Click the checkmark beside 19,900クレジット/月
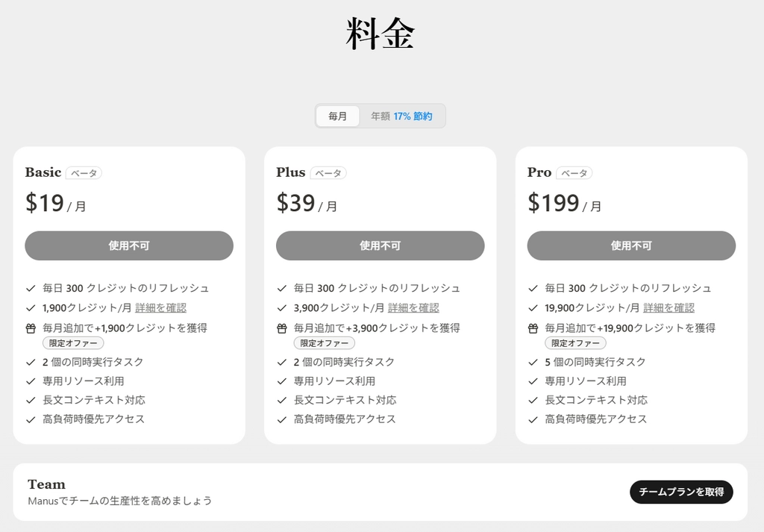764x532 pixels. click(533, 308)
